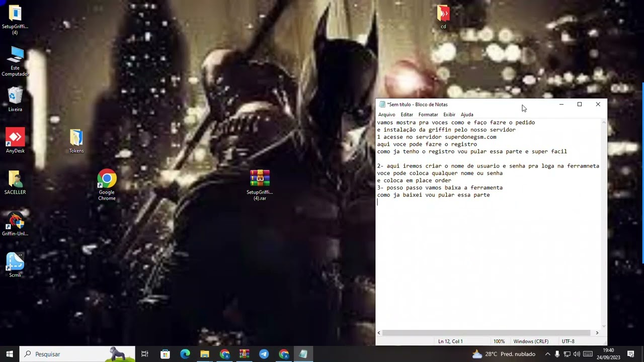This screenshot has width=644, height=362.
Task: Open the Formatar menu in Notepad
Action: click(x=428, y=115)
